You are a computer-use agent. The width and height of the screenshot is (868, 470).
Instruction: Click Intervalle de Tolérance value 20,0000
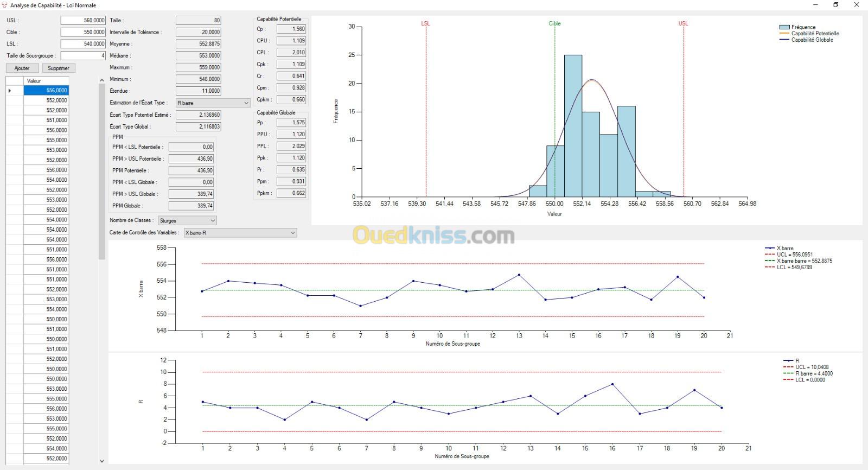click(x=198, y=32)
